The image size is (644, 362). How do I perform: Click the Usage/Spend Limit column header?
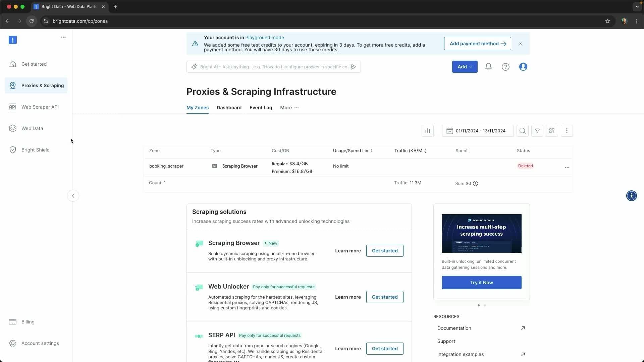353,151
